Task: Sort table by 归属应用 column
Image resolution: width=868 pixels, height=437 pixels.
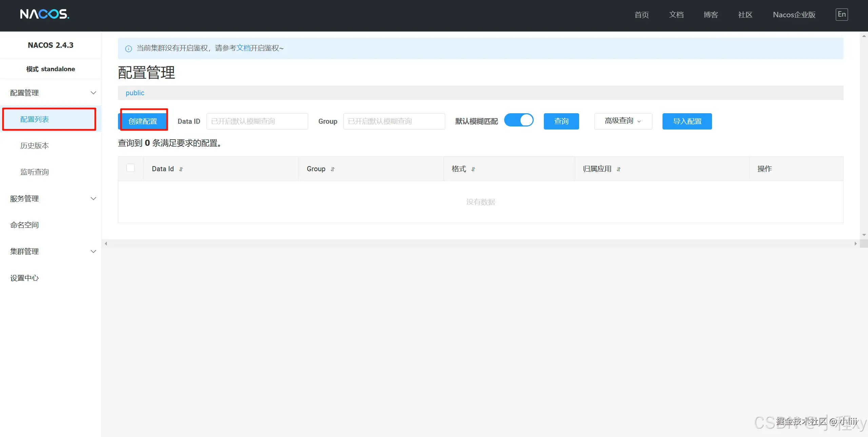Action: 618,169
